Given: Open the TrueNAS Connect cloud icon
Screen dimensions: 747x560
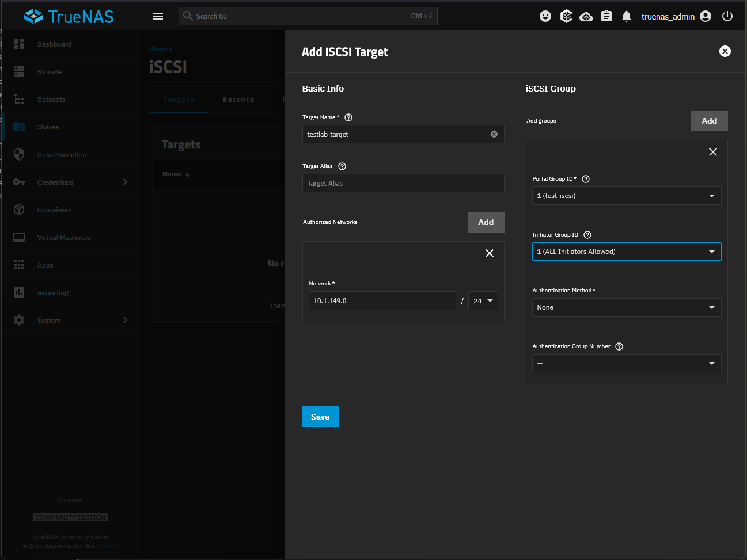Looking at the screenshot, I should pyautogui.click(x=586, y=16).
